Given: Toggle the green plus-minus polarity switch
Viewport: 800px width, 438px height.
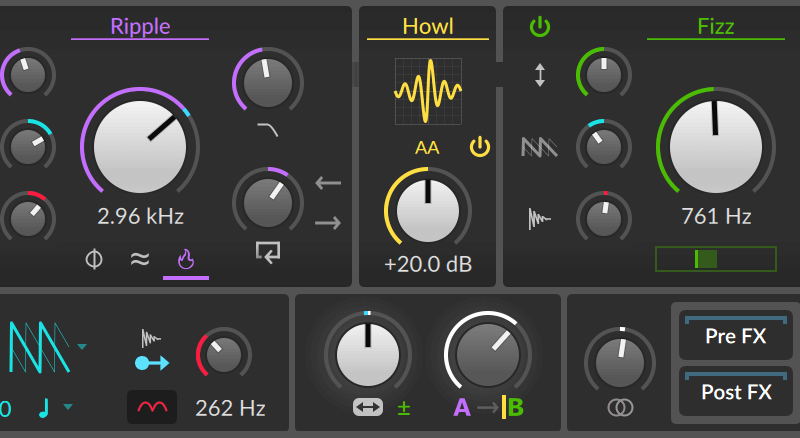Looking at the screenshot, I should [404, 407].
